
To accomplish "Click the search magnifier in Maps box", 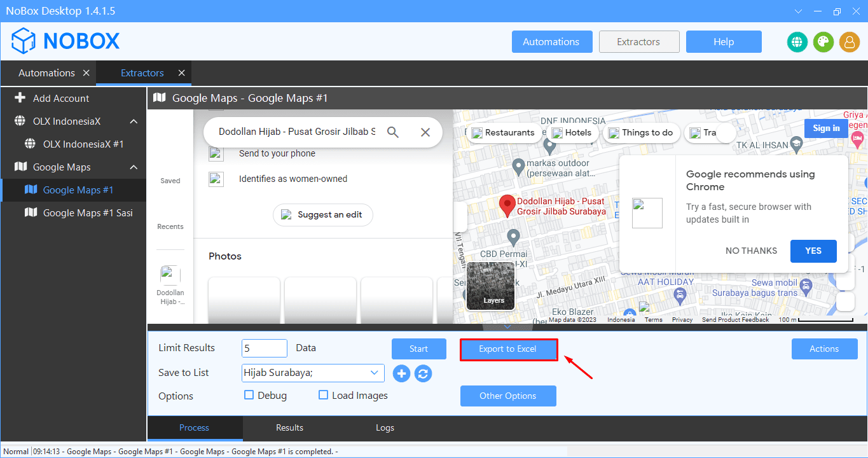I will point(393,132).
